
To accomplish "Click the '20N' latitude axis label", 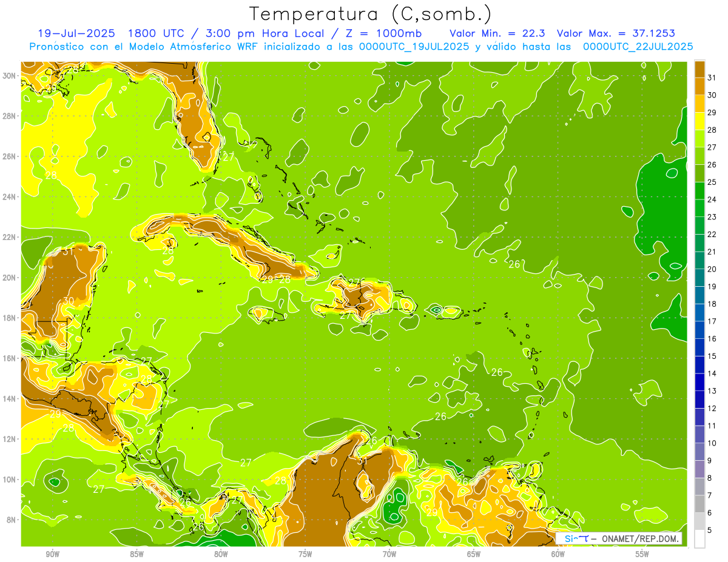I will tap(10, 278).
